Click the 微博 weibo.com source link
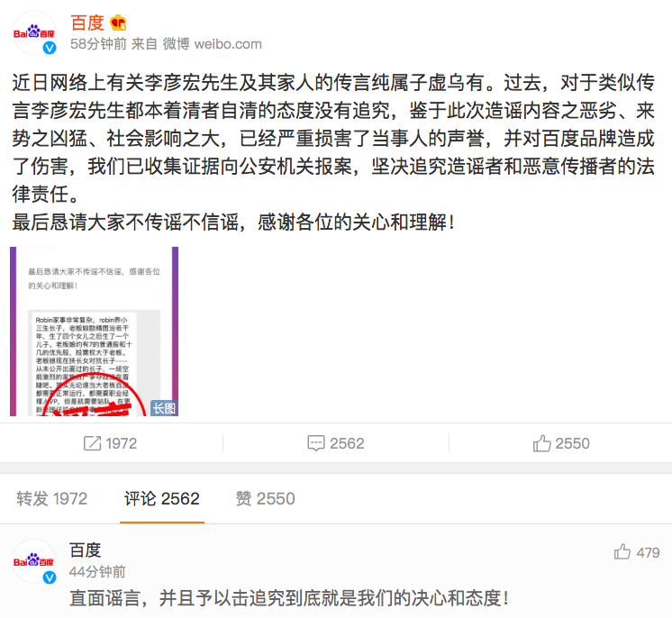672x618 pixels. pyautogui.click(x=213, y=44)
